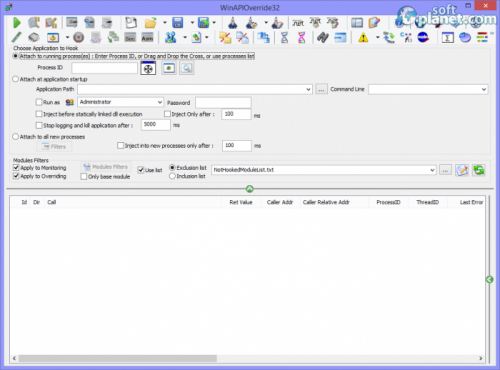Screen dimensions: 500x370
Task: Click the sigma statistics icon
Action: 447,38
